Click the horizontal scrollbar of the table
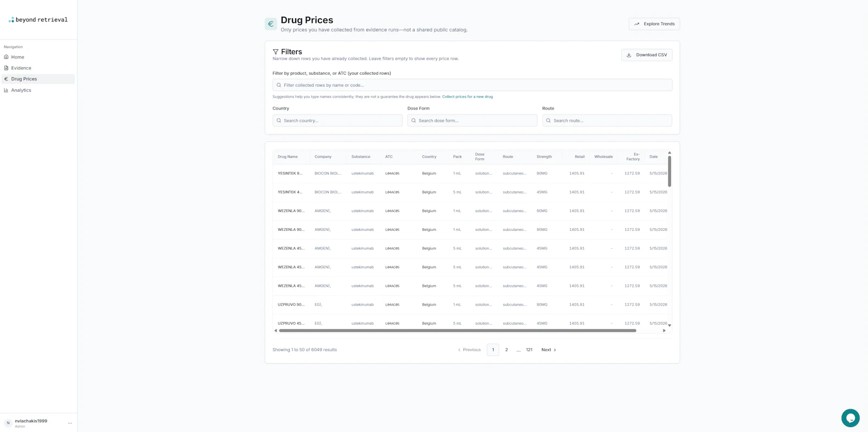 coord(457,331)
